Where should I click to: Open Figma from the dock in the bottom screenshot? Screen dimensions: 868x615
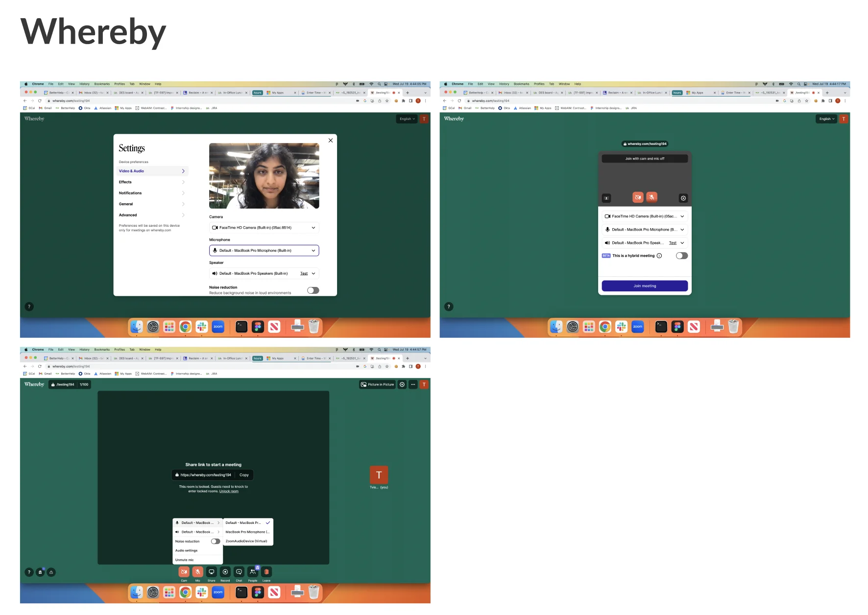coord(258,592)
